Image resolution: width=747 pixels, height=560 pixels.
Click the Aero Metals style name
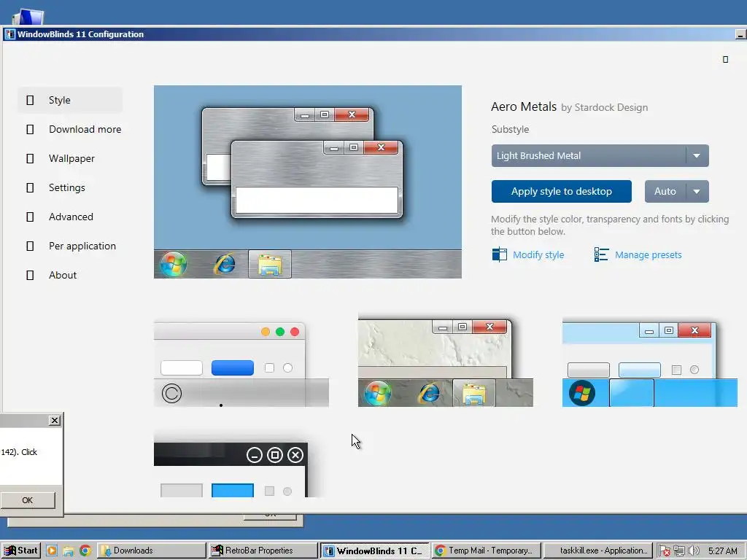click(524, 106)
